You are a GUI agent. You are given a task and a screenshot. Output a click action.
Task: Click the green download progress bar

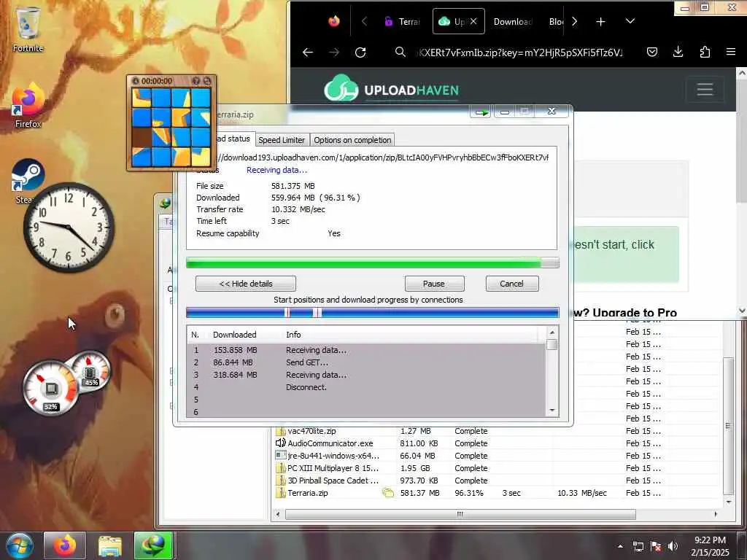click(372, 262)
